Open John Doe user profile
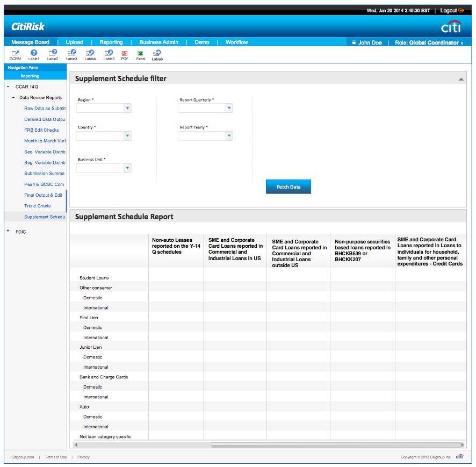Image resolution: width=476 pixels, height=467 pixels. (370, 42)
